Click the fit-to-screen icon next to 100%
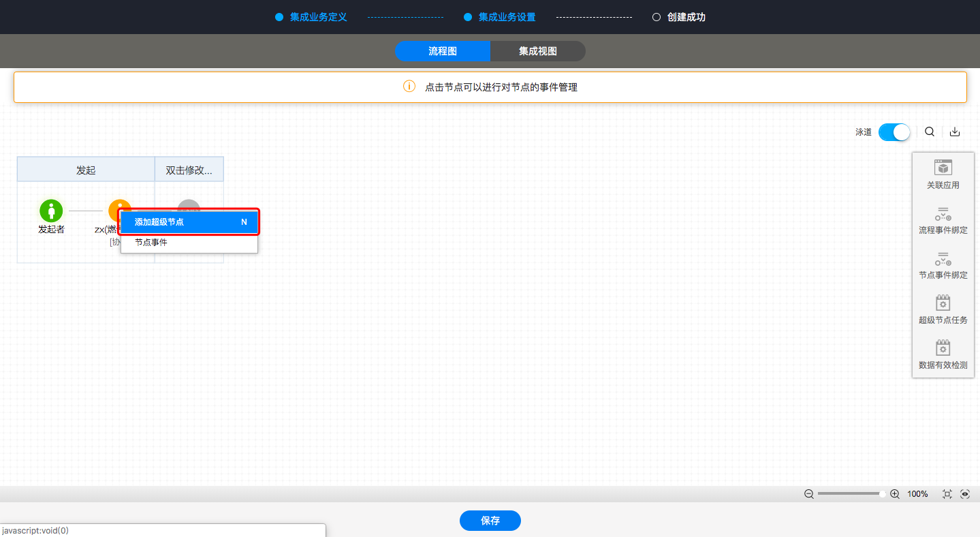Image resolution: width=980 pixels, height=537 pixels. pos(947,494)
